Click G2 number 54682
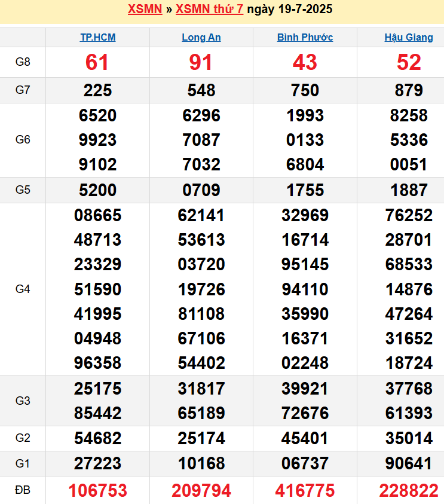This screenshot has width=444, height=504. 97,438
